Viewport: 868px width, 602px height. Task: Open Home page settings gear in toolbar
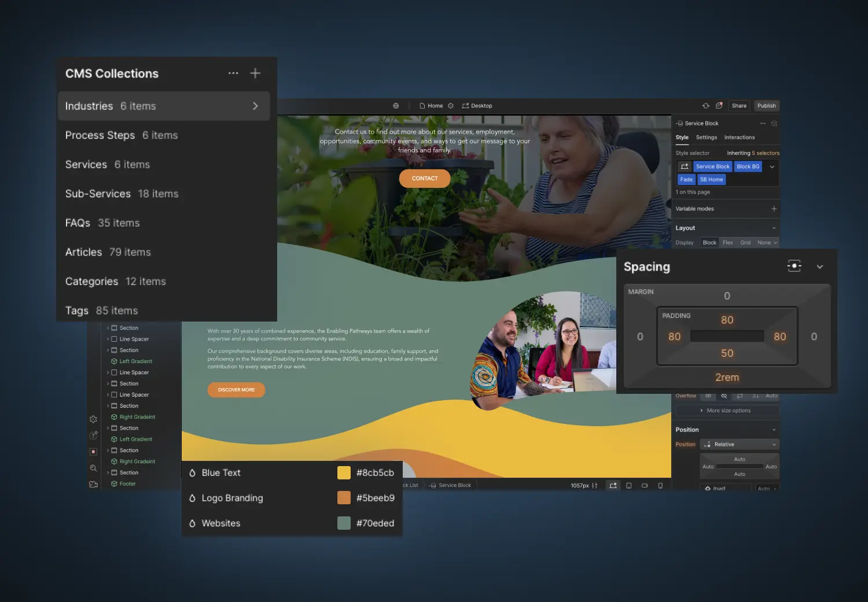click(451, 106)
